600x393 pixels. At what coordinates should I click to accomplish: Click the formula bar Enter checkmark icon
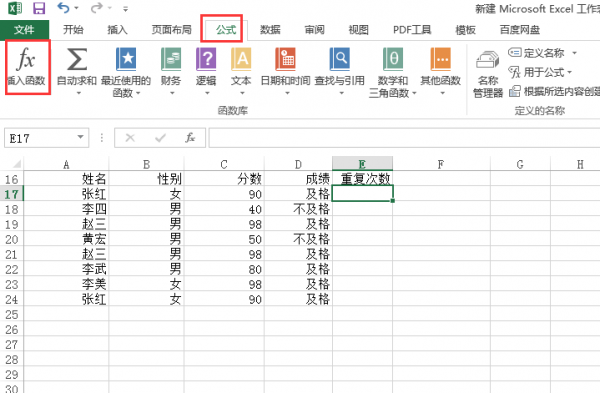(x=160, y=138)
